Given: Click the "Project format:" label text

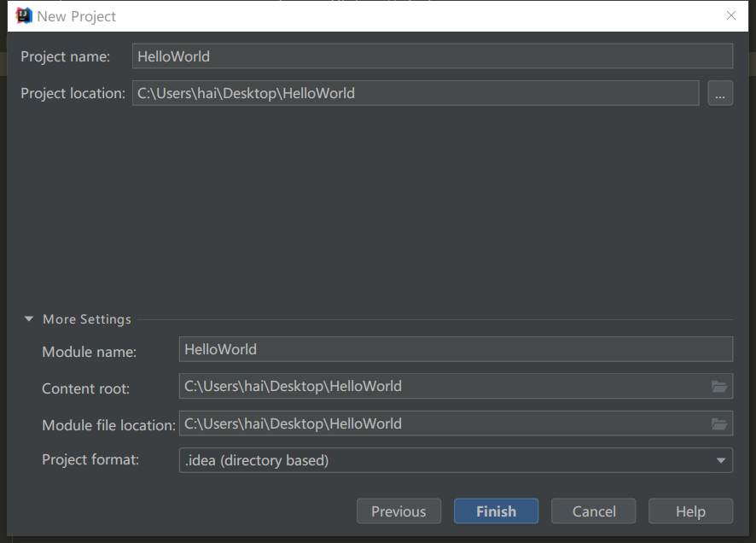Looking at the screenshot, I should [90, 460].
